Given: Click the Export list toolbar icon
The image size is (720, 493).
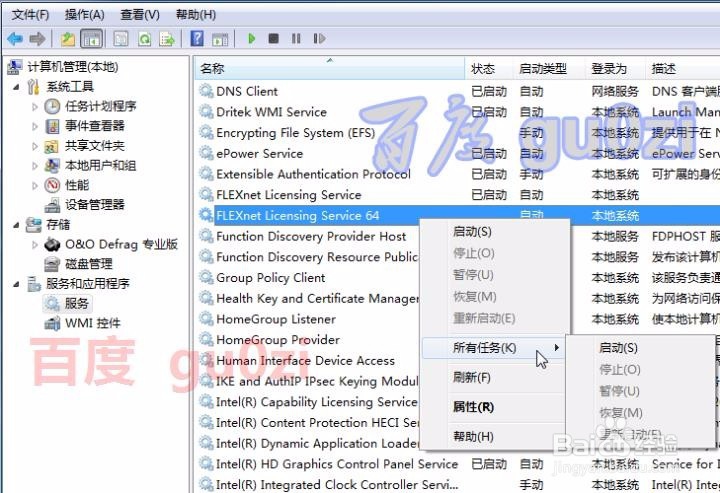Looking at the screenshot, I should [x=167, y=39].
